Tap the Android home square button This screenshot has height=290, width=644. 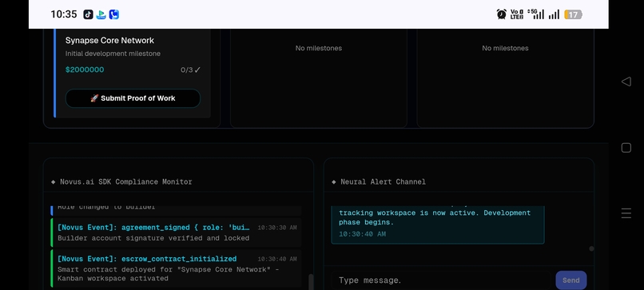(626, 148)
